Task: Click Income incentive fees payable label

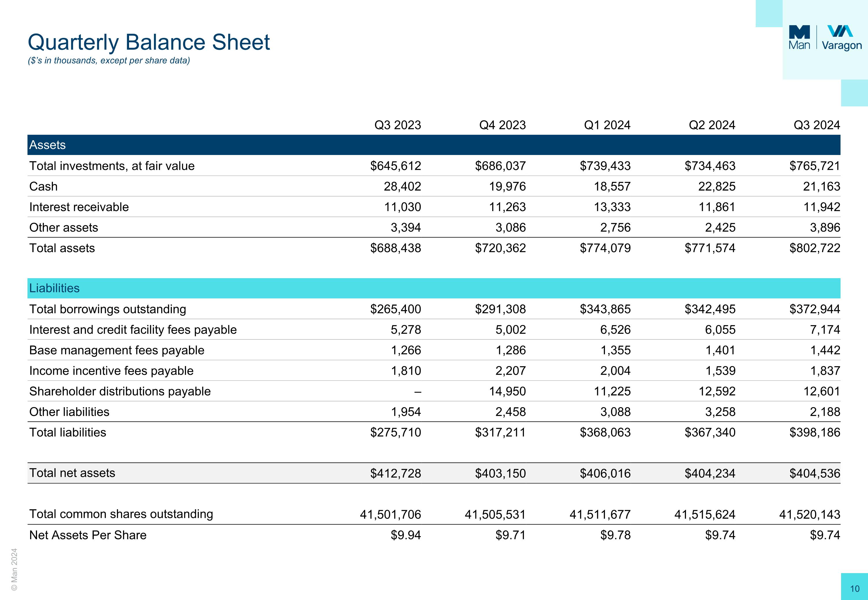Action: coord(111,371)
